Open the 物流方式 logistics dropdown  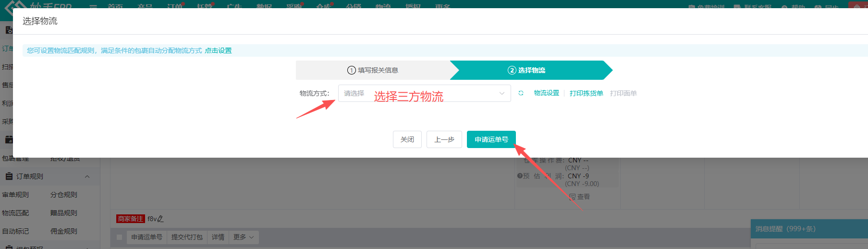pyautogui.click(x=425, y=93)
